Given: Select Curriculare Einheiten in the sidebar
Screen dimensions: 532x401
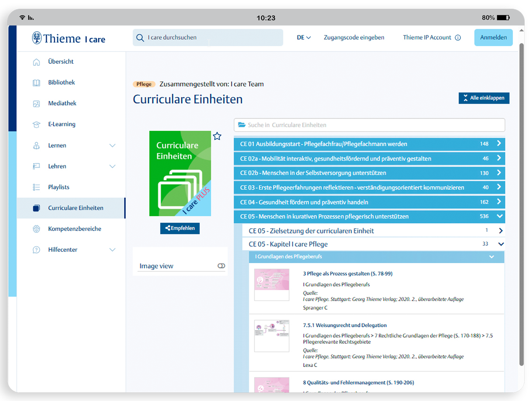Looking at the screenshot, I should pyautogui.click(x=71, y=208).
